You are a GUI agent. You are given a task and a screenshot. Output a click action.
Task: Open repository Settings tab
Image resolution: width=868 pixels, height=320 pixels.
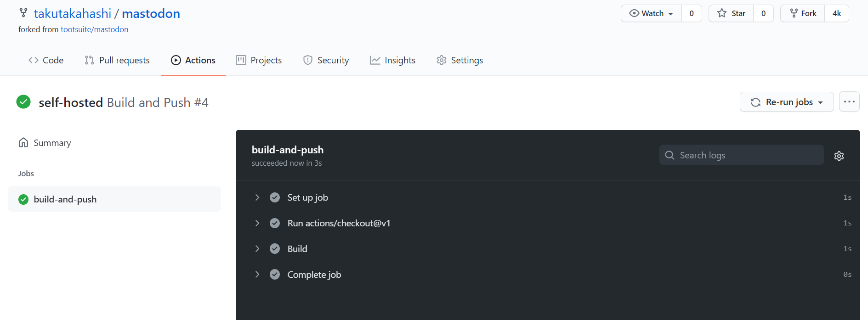(460, 60)
